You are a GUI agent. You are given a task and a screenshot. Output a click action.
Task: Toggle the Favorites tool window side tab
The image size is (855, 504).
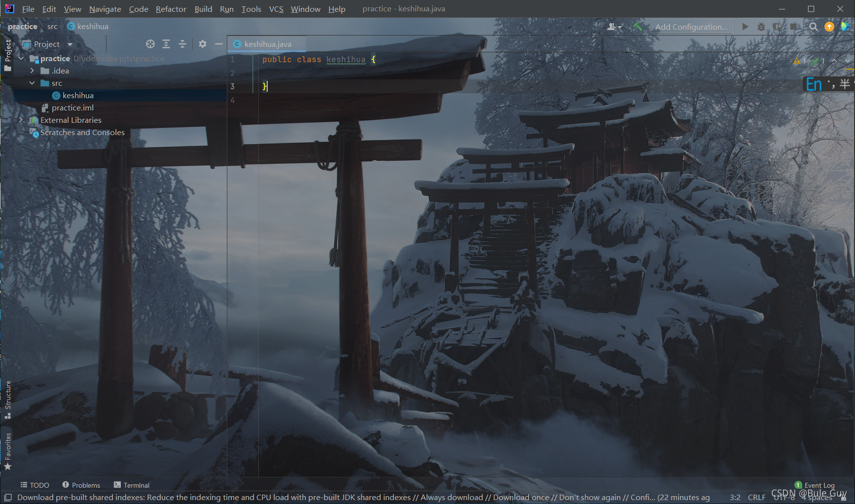pyautogui.click(x=7, y=451)
